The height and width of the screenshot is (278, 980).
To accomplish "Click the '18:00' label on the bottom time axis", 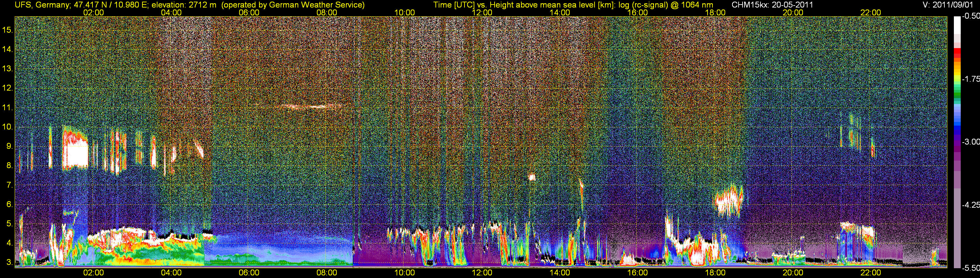I will click(x=715, y=273).
